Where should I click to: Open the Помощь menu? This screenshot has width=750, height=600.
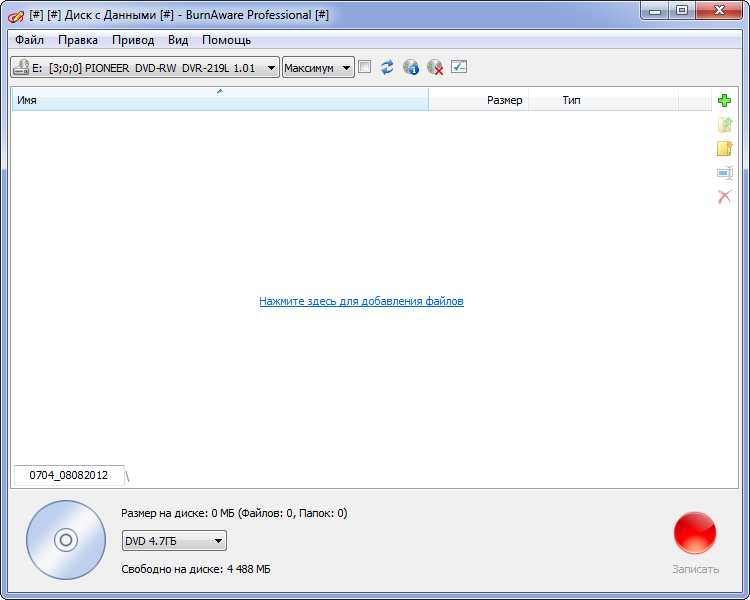tap(226, 40)
